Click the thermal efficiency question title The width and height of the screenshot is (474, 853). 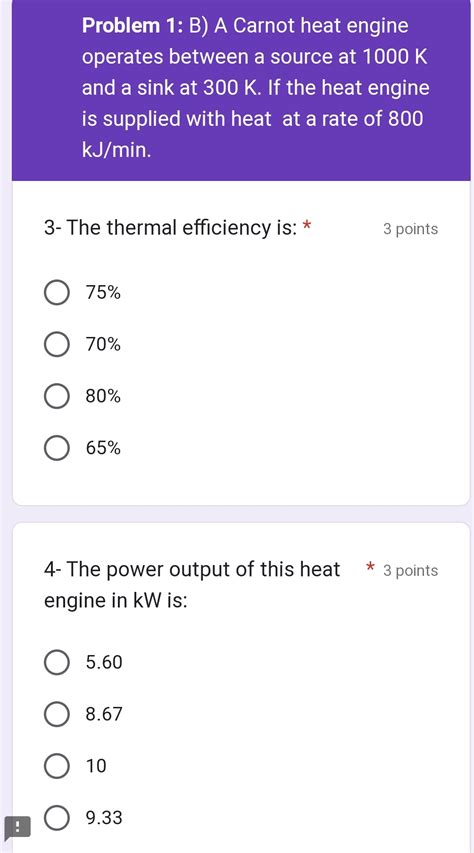(x=170, y=228)
